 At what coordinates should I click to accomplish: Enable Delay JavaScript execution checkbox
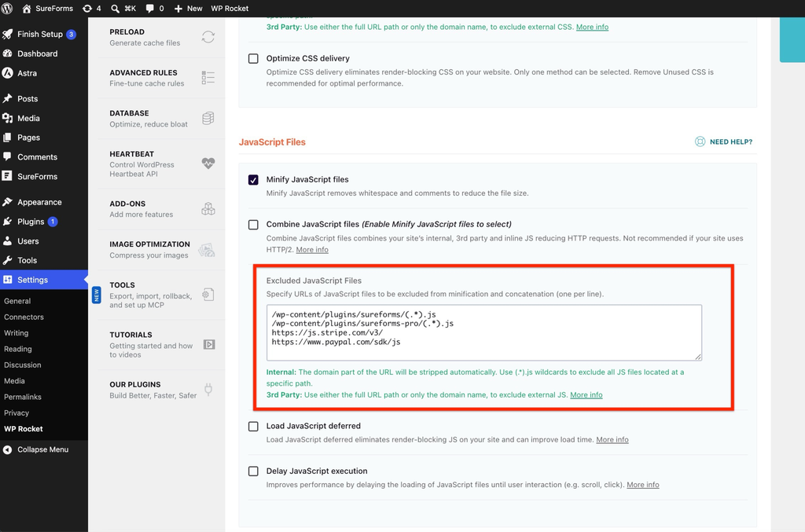pos(253,471)
